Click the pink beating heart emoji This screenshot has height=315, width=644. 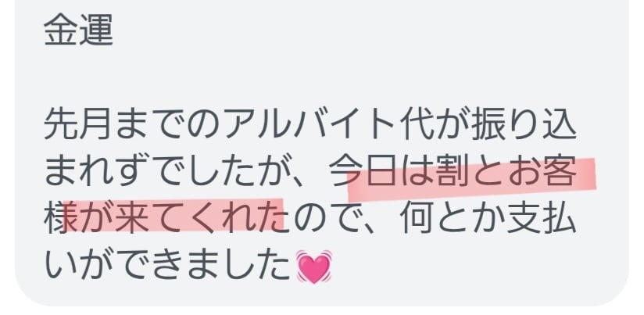[x=314, y=267]
